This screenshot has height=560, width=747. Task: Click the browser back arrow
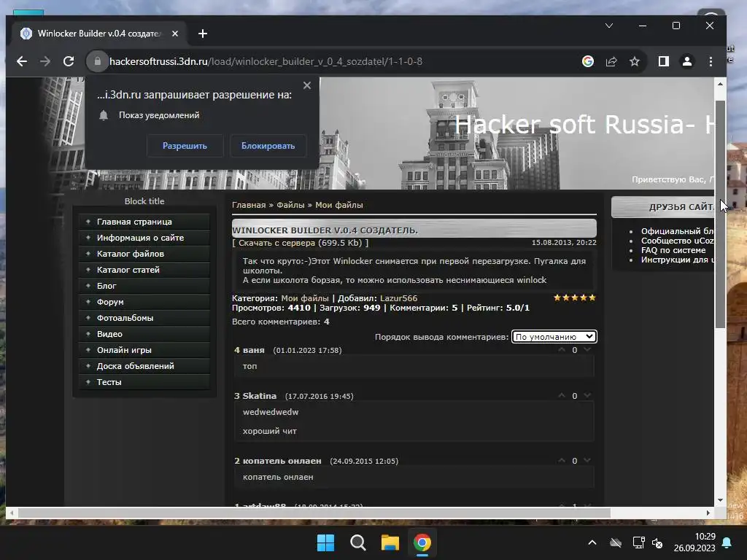[x=22, y=61]
